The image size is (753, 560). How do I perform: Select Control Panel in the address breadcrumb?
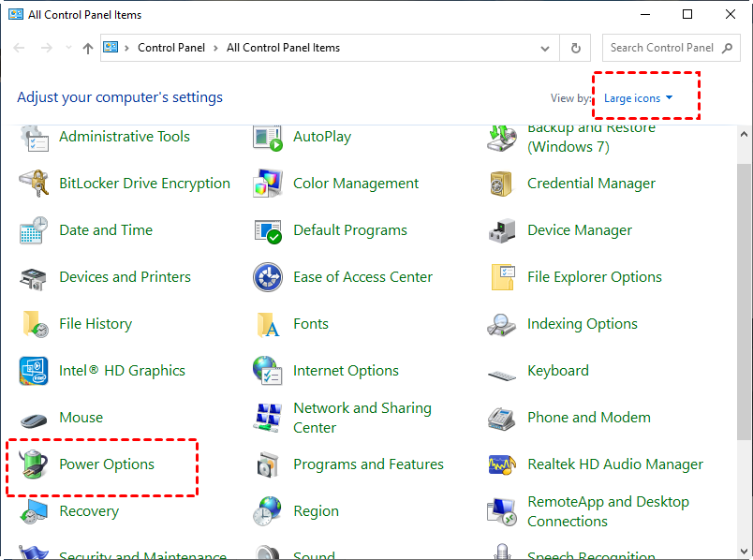pyautogui.click(x=171, y=48)
